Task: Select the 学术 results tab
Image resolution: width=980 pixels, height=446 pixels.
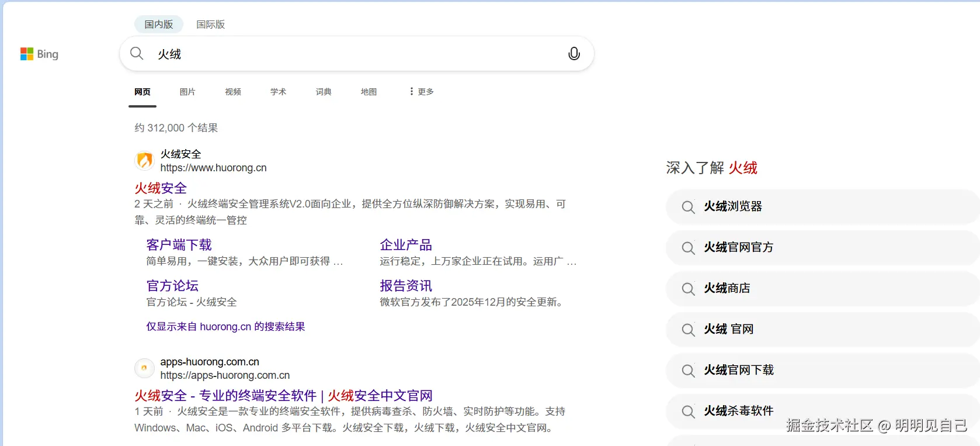Action: (278, 92)
